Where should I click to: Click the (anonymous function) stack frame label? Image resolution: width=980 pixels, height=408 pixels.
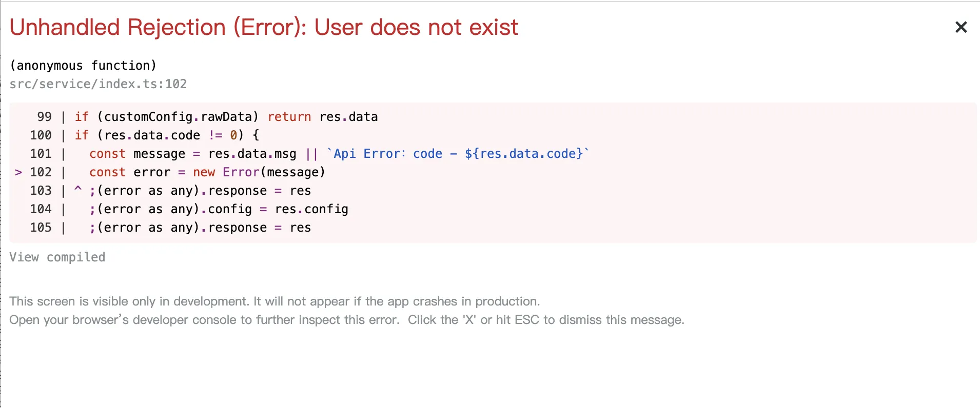(83, 66)
